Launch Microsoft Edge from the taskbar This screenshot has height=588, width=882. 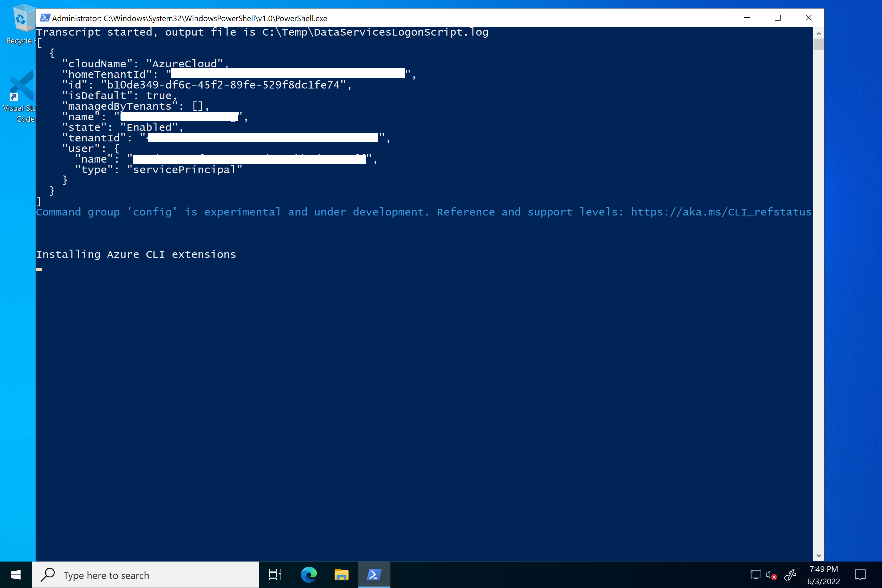pos(309,575)
